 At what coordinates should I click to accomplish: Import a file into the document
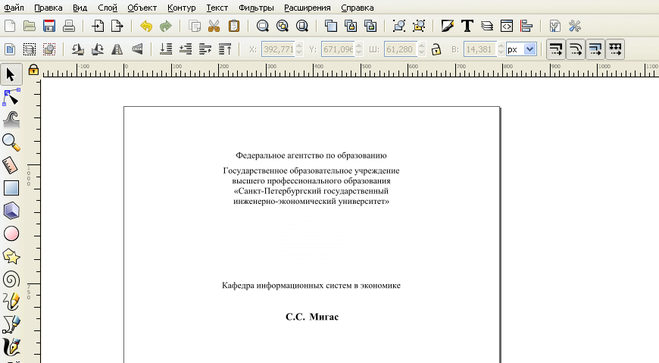point(98,26)
